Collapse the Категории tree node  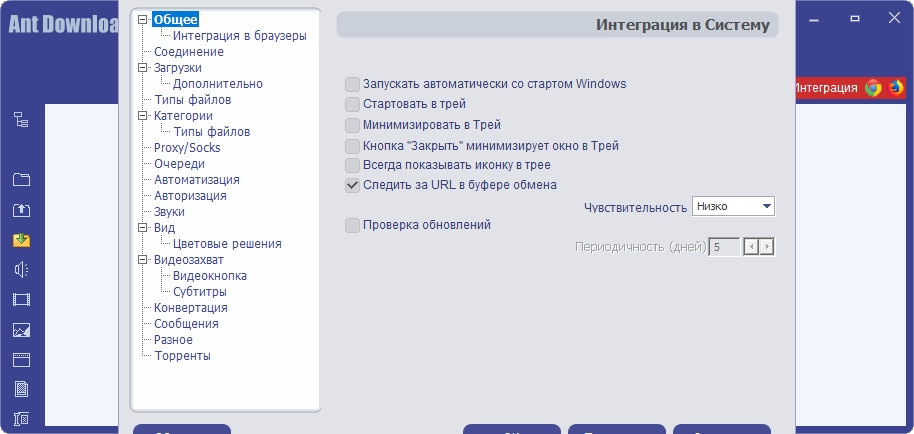click(x=142, y=115)
